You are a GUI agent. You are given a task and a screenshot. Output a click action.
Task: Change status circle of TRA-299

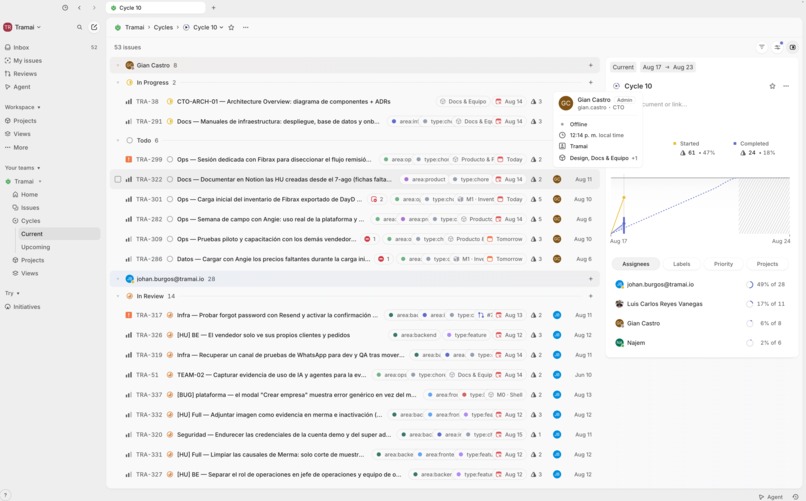tap(170, 159)
